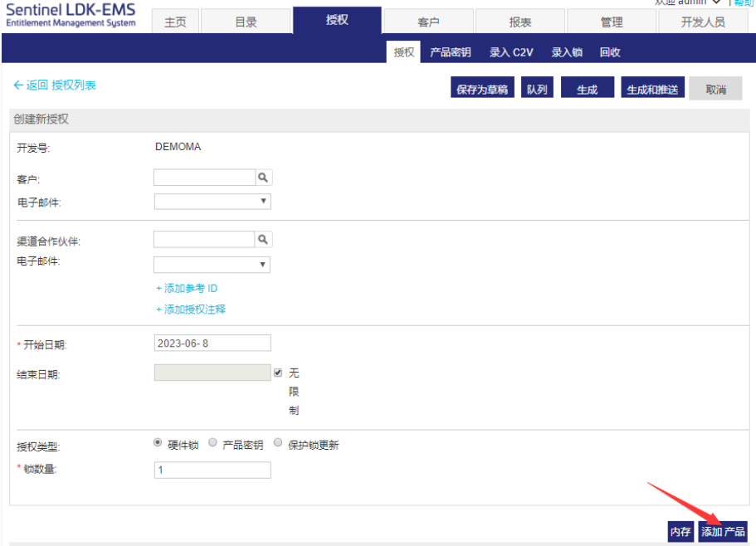Click the search icon beside 渠道合作伙伴 field
Image resolution: width=756 pixels, height=546 pixels.
pyautogui.click(x=263, y=240)
